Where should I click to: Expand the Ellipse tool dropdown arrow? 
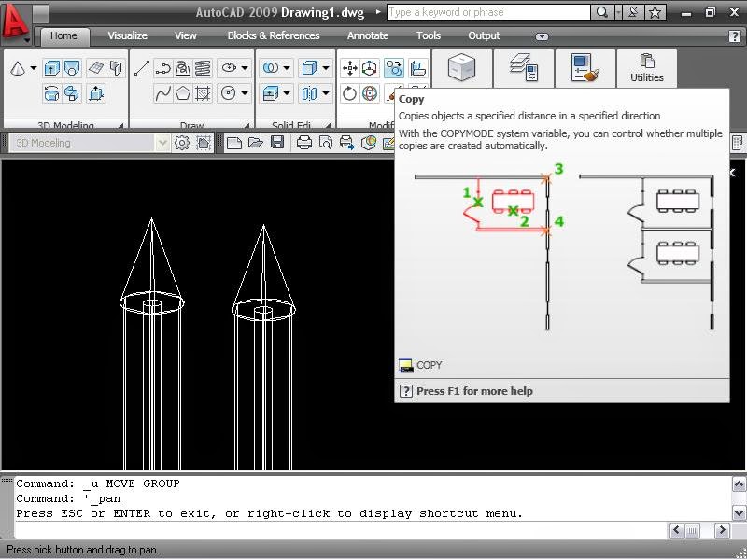click(245, 68)
